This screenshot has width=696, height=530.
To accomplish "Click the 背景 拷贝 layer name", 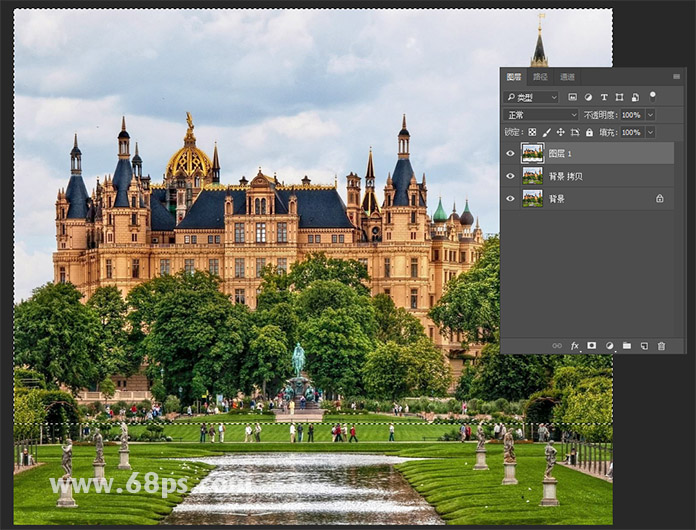I will 566,176.
